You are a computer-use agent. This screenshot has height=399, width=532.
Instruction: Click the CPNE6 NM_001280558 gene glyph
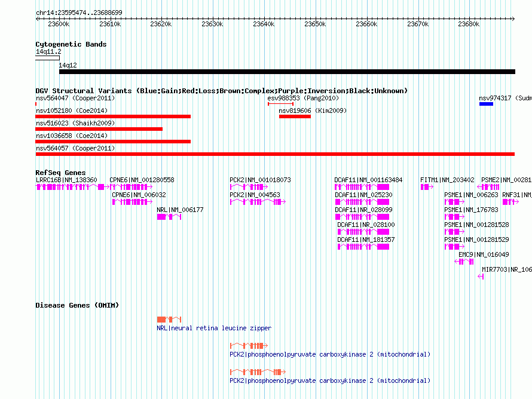coord(131,187)
